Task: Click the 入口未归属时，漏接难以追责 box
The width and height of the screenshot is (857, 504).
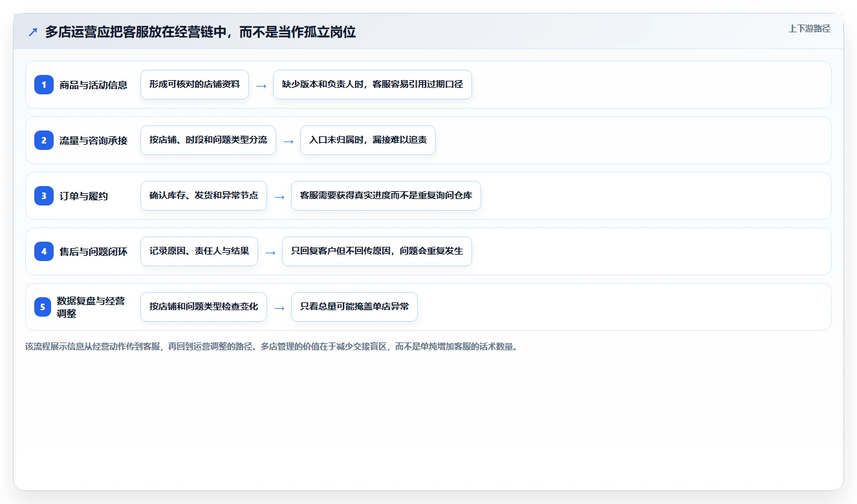Action: (368, 140)
